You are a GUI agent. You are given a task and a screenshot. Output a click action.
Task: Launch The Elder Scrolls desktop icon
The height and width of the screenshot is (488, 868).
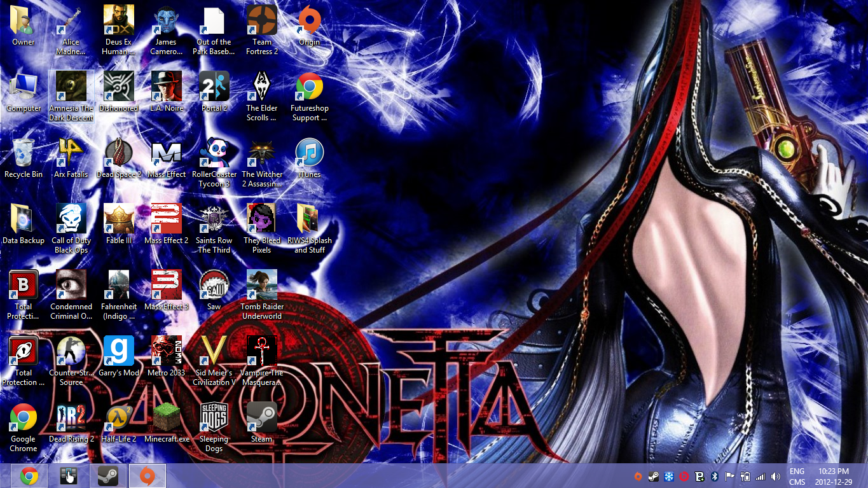(x=261, y=87)
